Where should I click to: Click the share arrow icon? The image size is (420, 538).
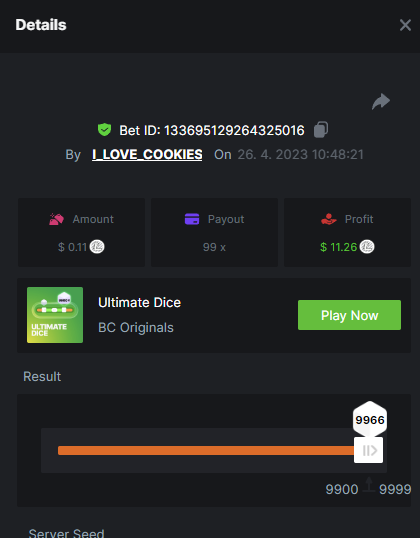(x=381, y=102)
